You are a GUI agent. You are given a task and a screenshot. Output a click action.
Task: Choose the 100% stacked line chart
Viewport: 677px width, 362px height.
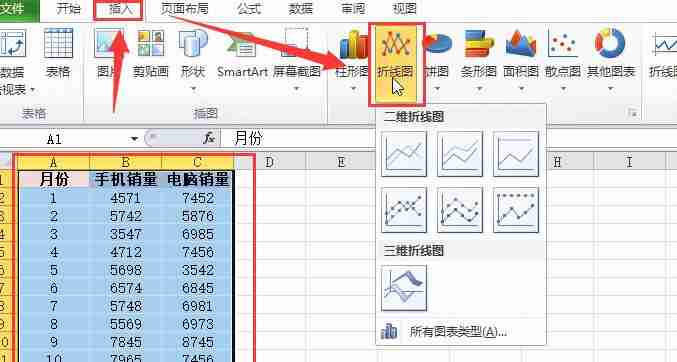[x=516, y=154]
